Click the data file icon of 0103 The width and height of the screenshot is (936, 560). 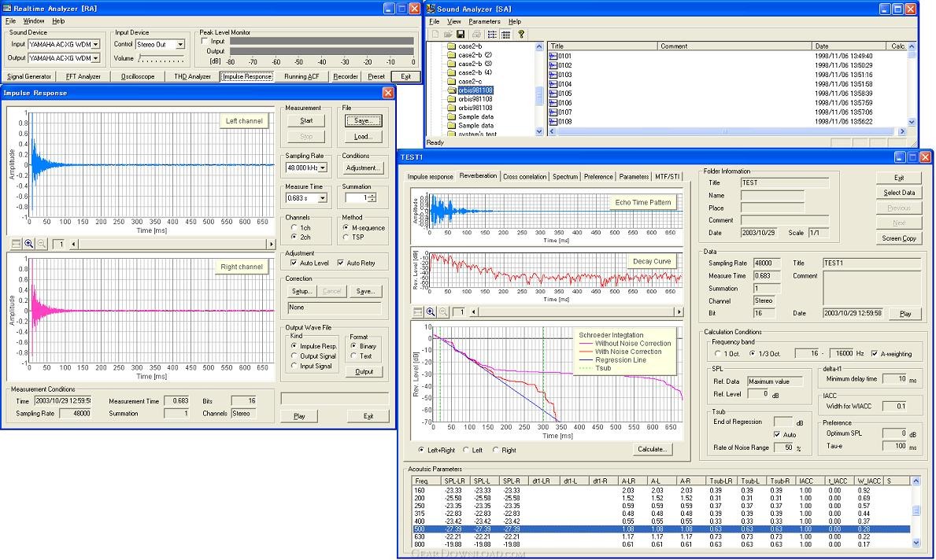553,75
